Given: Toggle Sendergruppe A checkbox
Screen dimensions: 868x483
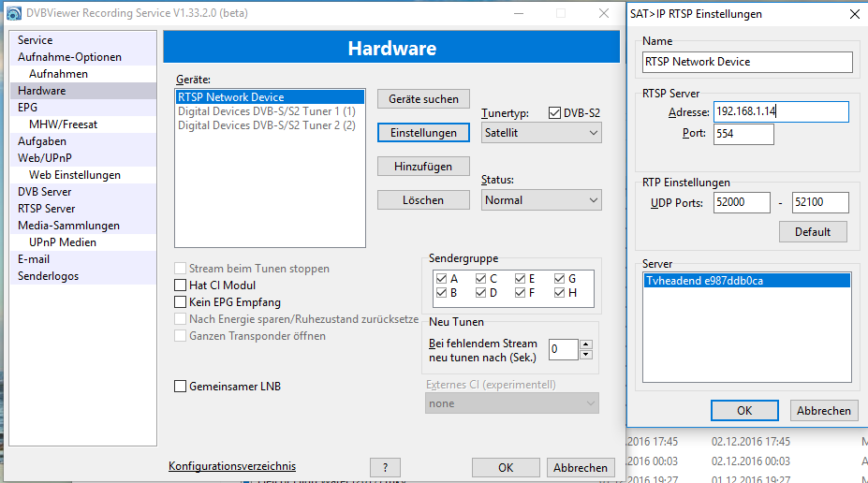Looking at the screenshot, I should coord(441,278).
